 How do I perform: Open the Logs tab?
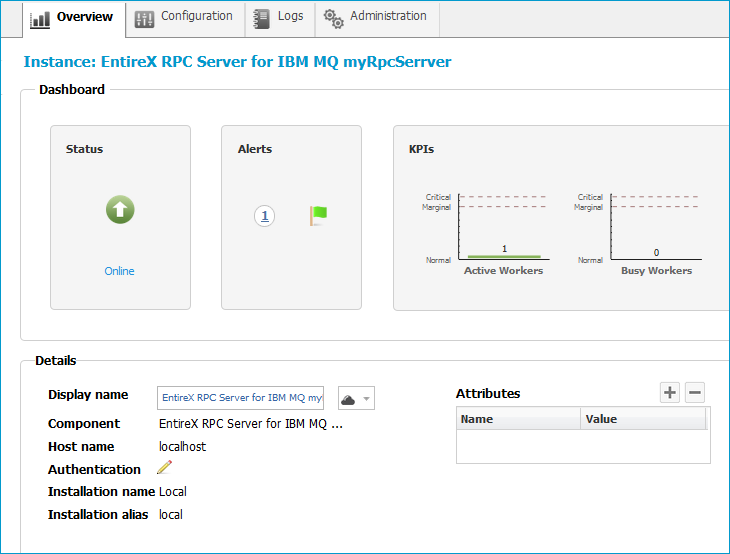(279, 18)
